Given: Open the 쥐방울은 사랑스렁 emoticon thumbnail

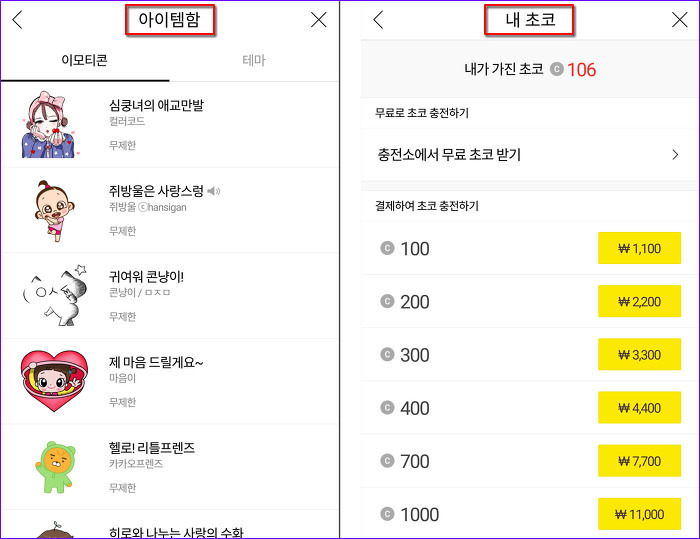Looking at the screenshot, I should (x=54, y=210).
